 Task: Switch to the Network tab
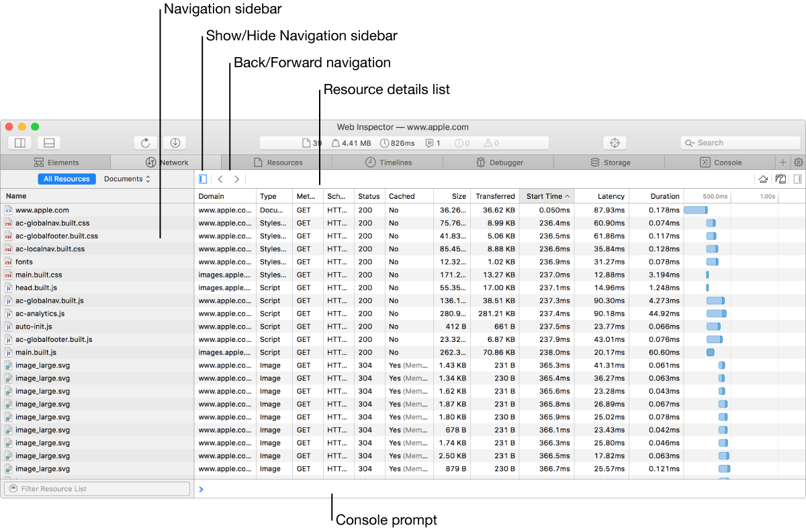[166, 163]
